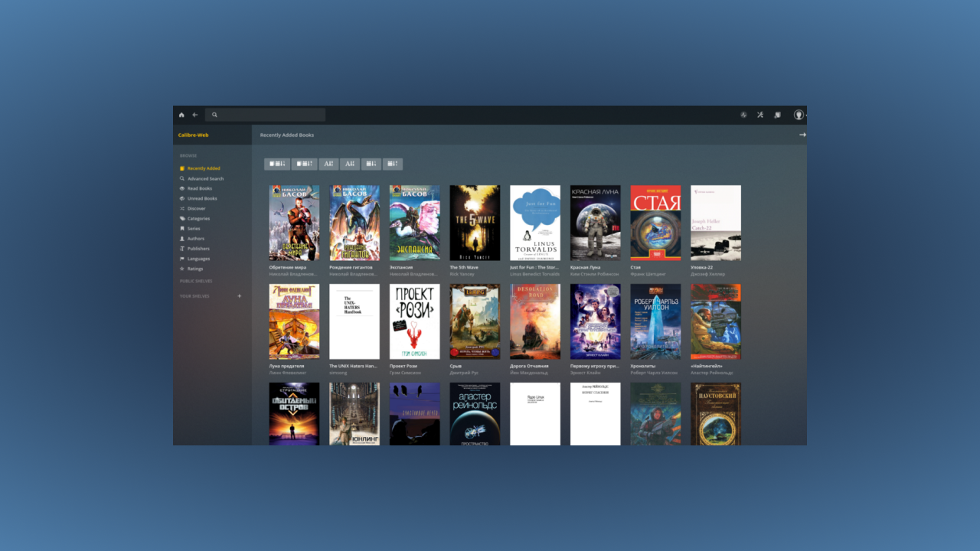Click the Calibre-Web title link
This screenshot has width=980, height=551.
(193, 135)
